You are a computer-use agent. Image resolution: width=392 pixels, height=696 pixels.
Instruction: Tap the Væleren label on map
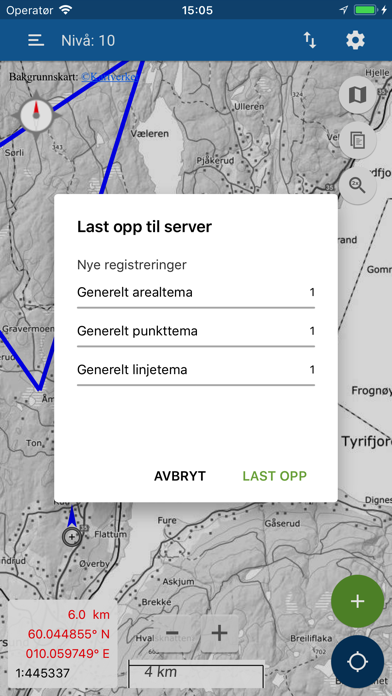[150, 133]
